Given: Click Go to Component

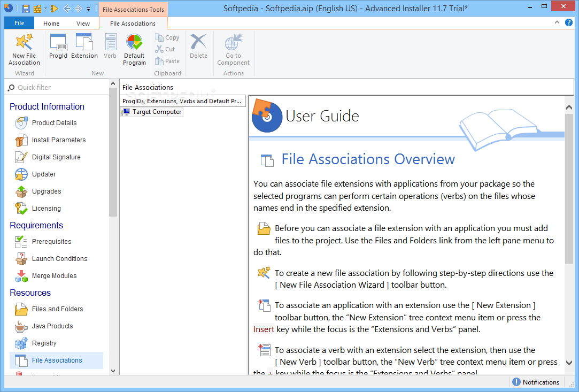Looking at the screenshot, I should pyautogui.click(x=234, y=50).
